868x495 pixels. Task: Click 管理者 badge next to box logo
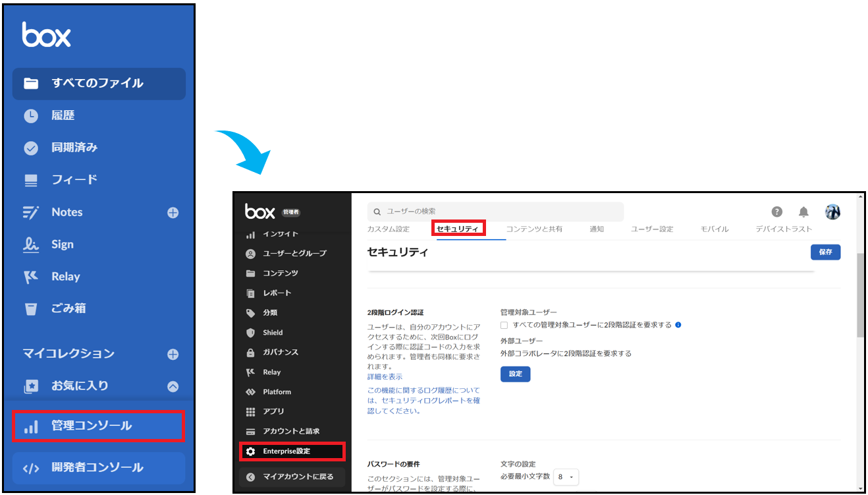(x=290, y=212)
